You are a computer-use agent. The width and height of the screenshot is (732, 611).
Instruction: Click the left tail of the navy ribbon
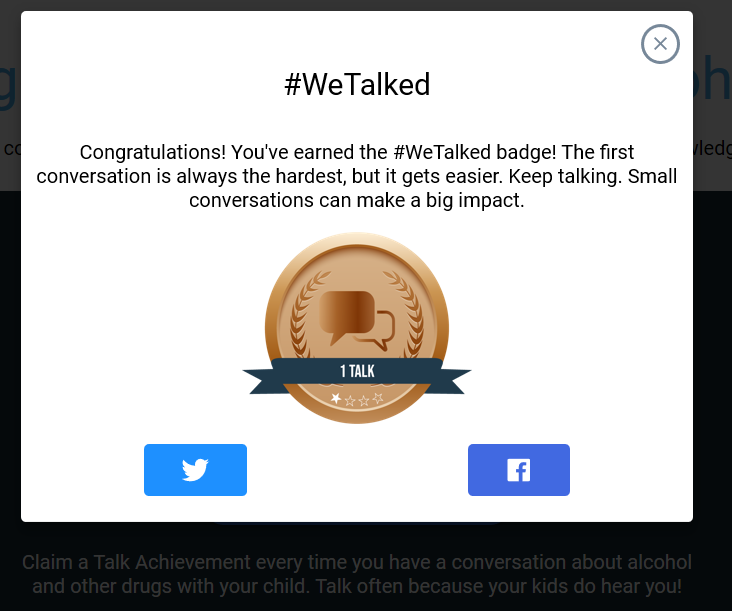(257, 380)
